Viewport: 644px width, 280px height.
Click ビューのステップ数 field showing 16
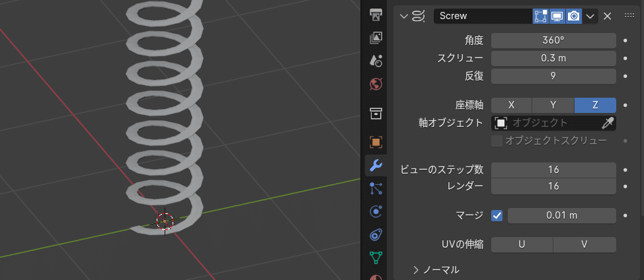[x=553, y=170]
